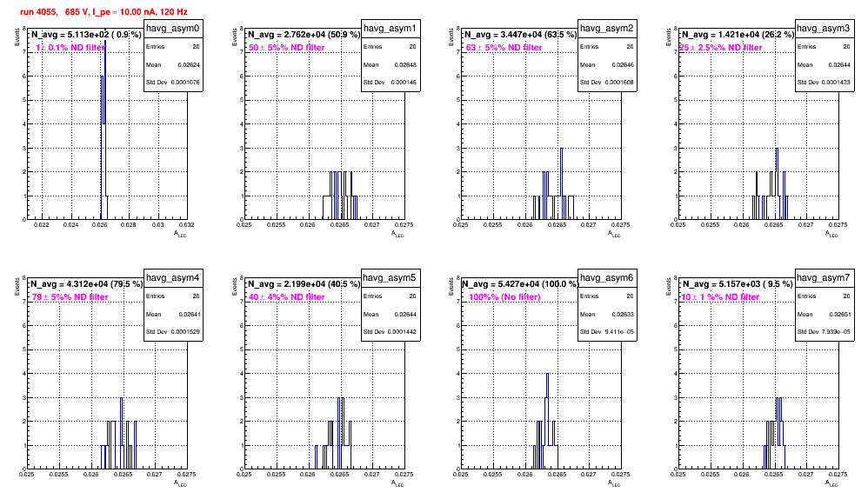Click the 40± 4% ND filter label
This screenshot has width=868, height=499.
click(286, 297)
